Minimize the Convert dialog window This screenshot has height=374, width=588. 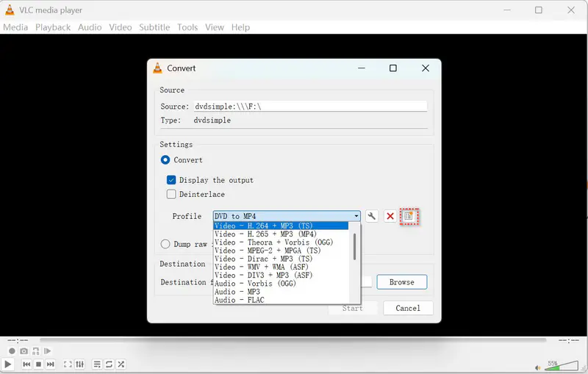tap(362, 68)
